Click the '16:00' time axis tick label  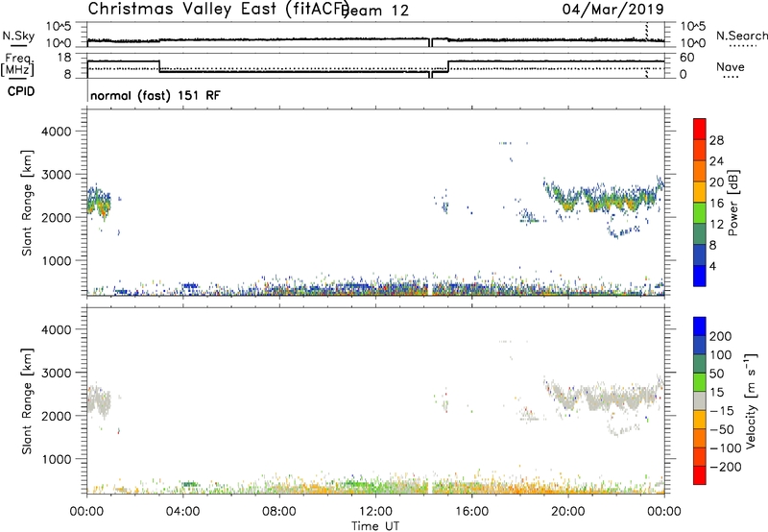(471, 512)
